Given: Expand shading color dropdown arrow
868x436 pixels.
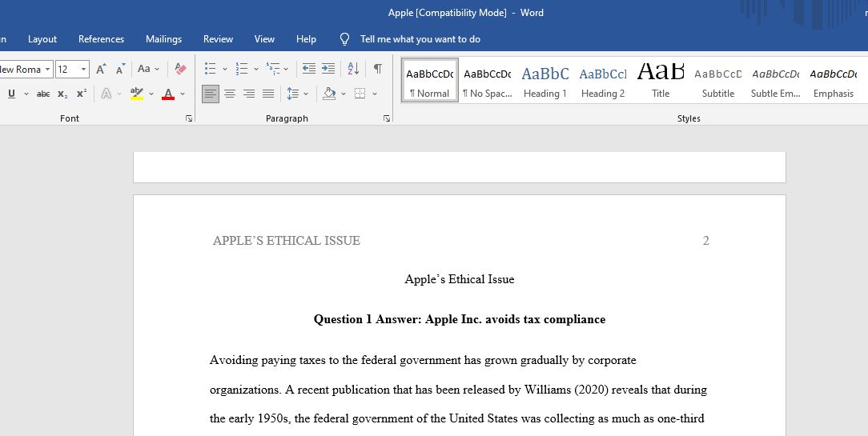Looking at the screenshot, I should coord(344,94).
